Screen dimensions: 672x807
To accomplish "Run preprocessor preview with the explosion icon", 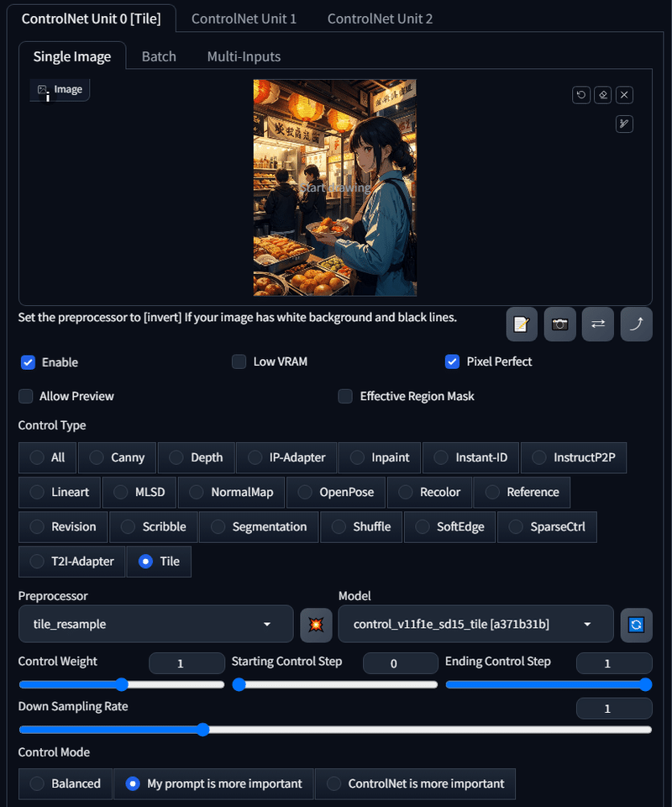I will click(316, 625).
